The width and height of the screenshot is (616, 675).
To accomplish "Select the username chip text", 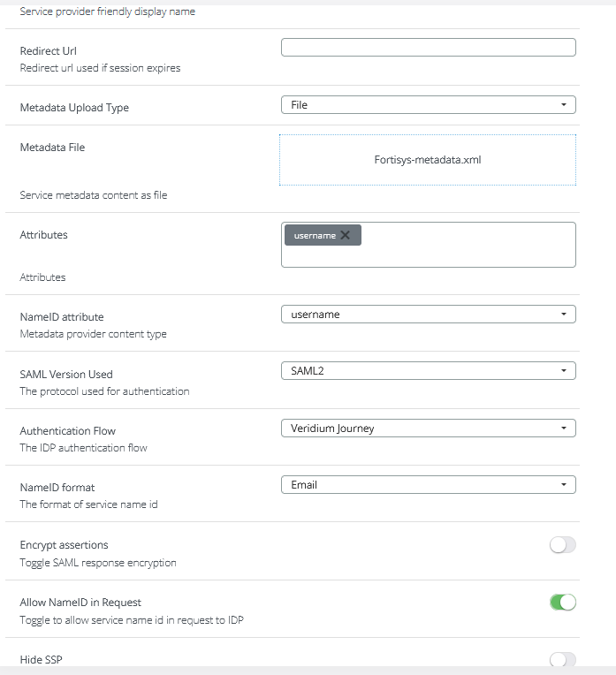I will pos(315,236).
